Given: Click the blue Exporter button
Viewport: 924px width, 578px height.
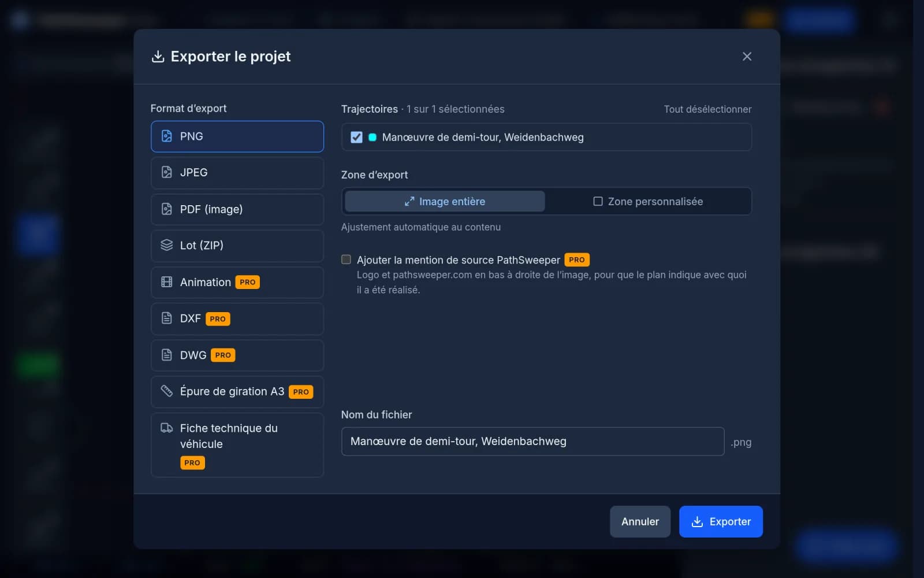Looking at the screenshot, I should (x=721, y=521).
